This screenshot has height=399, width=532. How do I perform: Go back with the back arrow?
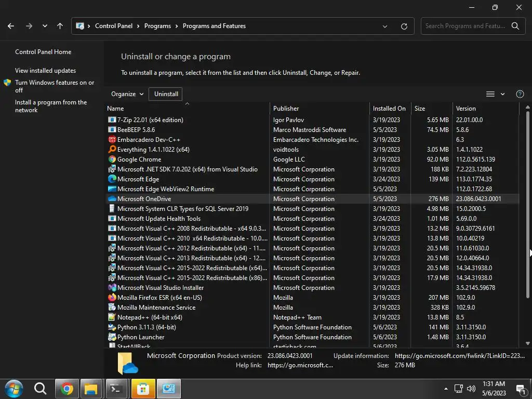pos(11,26)
